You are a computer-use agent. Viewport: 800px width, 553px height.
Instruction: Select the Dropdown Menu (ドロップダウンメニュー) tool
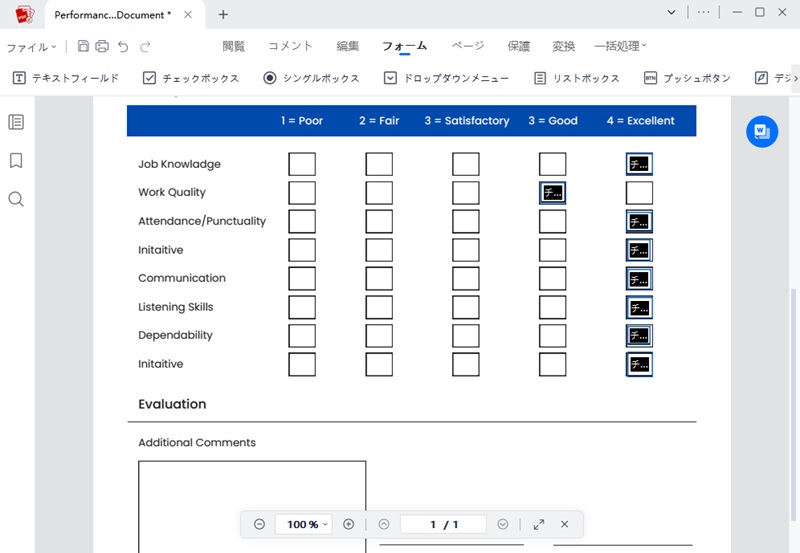pos(446,78)
